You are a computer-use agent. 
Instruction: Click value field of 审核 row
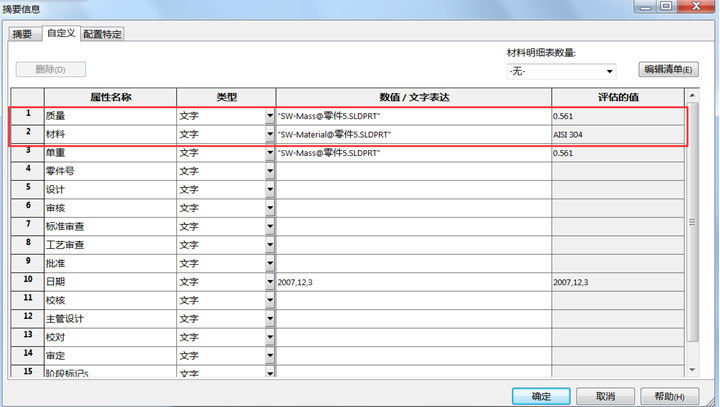point(413,208)
